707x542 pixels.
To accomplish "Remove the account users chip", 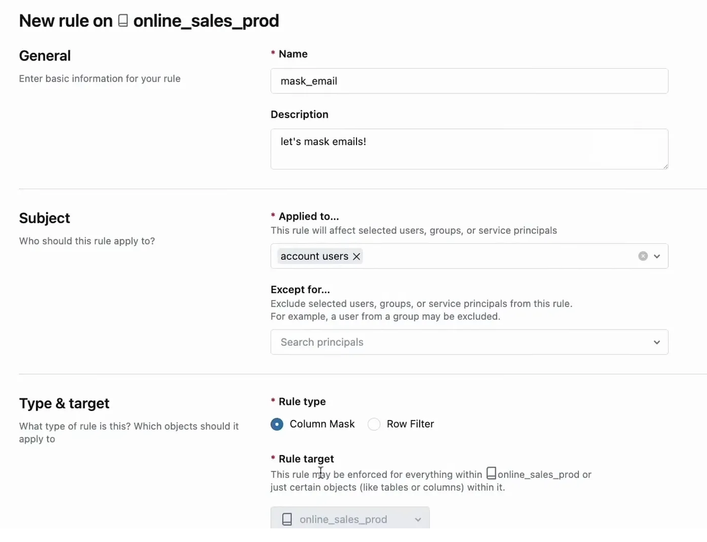I will (356, 257).
